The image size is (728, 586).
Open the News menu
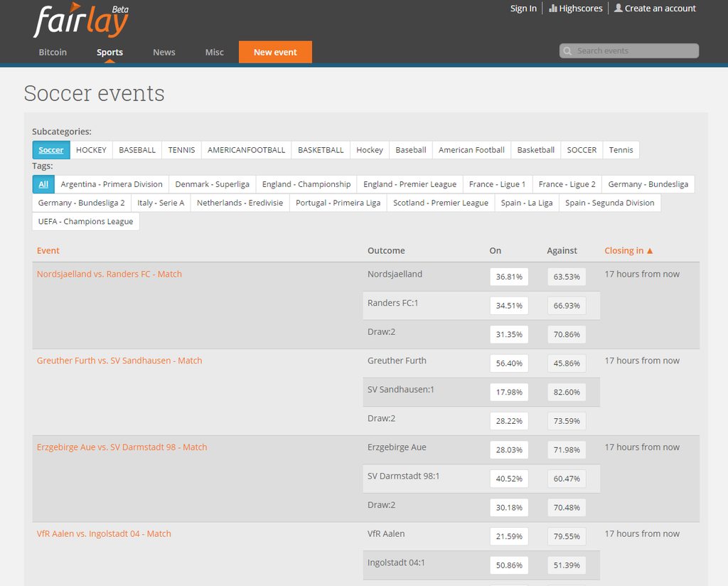pos(164,52)
